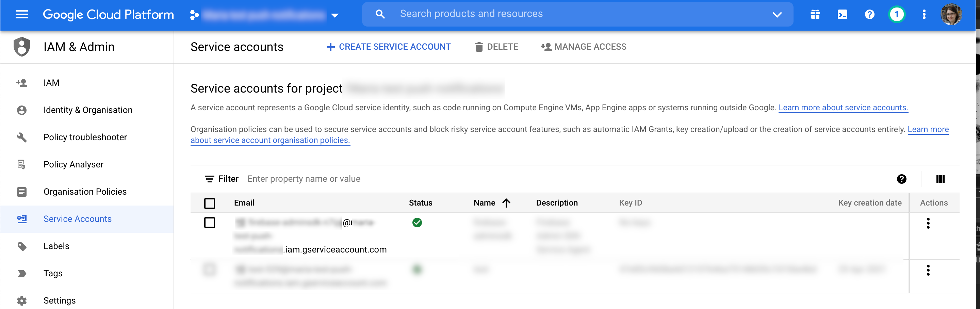Open the user profile avatar
980x309 pixels.
point(951,14)
